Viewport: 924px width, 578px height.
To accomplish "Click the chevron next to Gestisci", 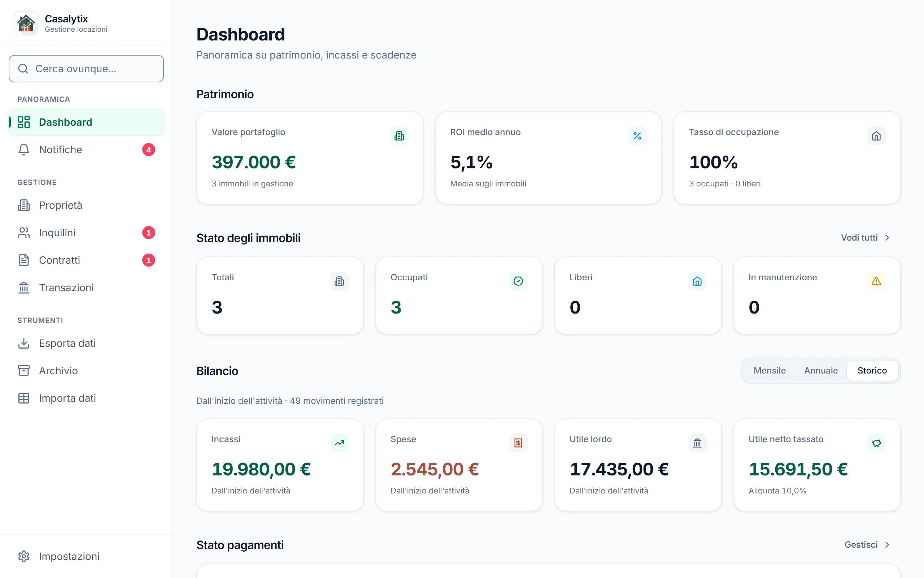I will [x=887, y=545].
